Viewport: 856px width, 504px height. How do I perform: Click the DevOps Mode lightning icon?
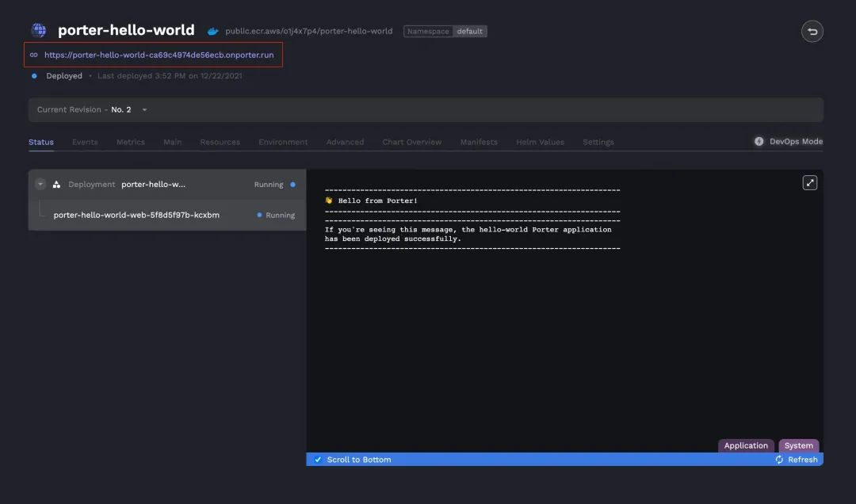click(x=759, y=141)
